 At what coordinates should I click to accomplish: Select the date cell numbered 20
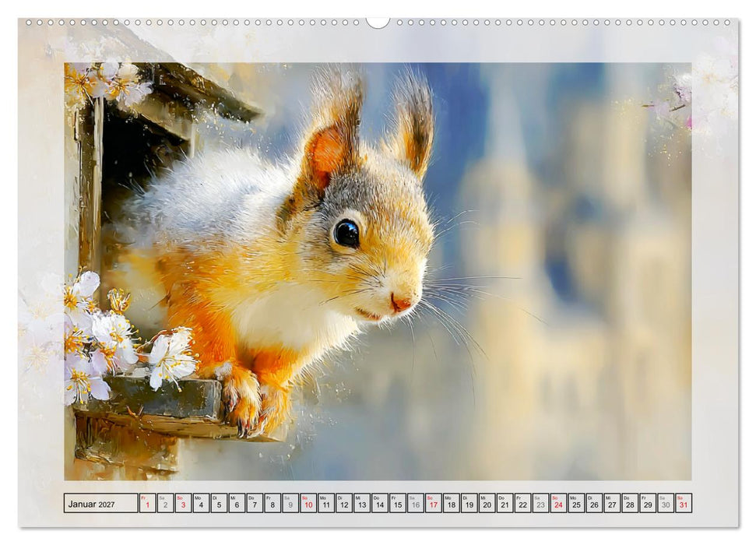coord(487,502)
